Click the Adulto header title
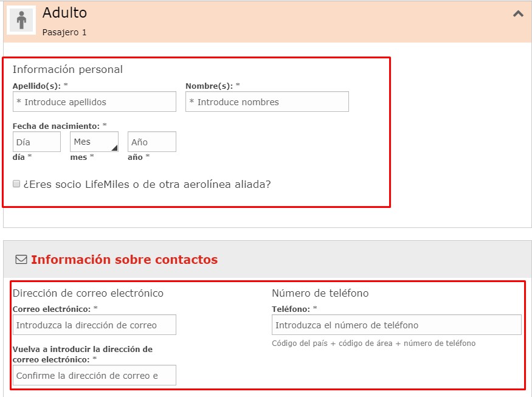Viewport: 532px width, 397px height. click(64, 13)
